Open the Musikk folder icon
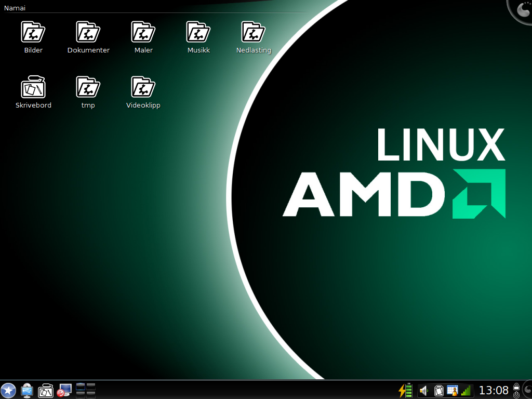 198,33
